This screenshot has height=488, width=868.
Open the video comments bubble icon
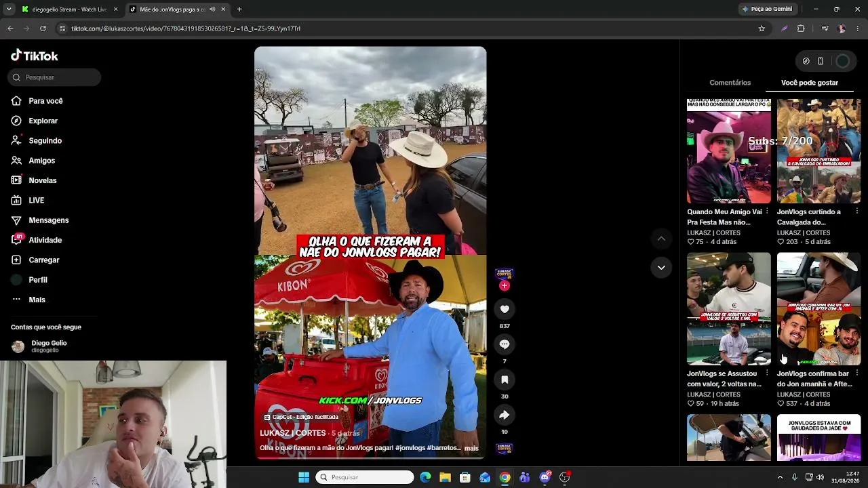(505, 344)
